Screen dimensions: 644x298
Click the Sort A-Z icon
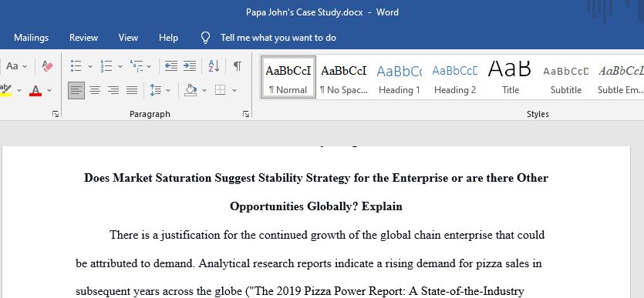214,66
